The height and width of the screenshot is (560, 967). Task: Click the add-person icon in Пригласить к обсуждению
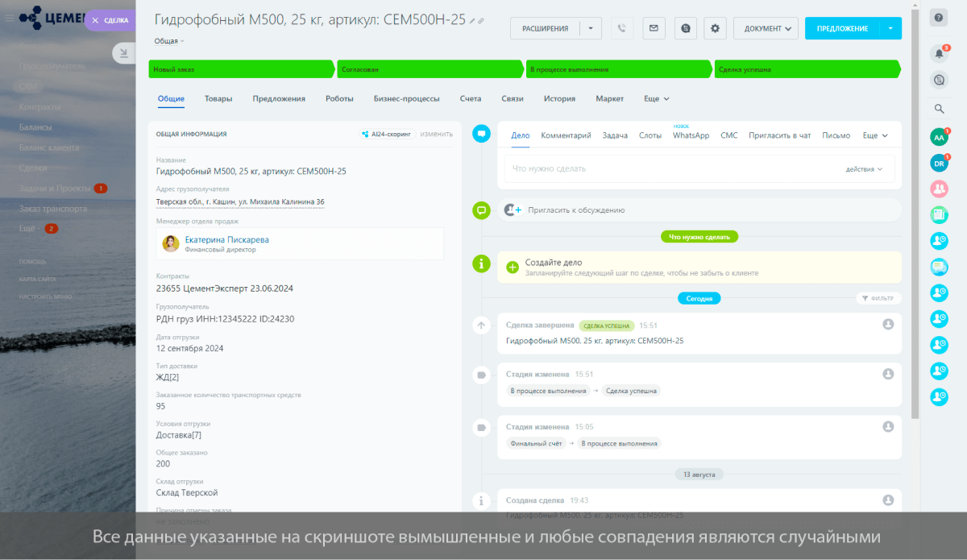point(513,210)
